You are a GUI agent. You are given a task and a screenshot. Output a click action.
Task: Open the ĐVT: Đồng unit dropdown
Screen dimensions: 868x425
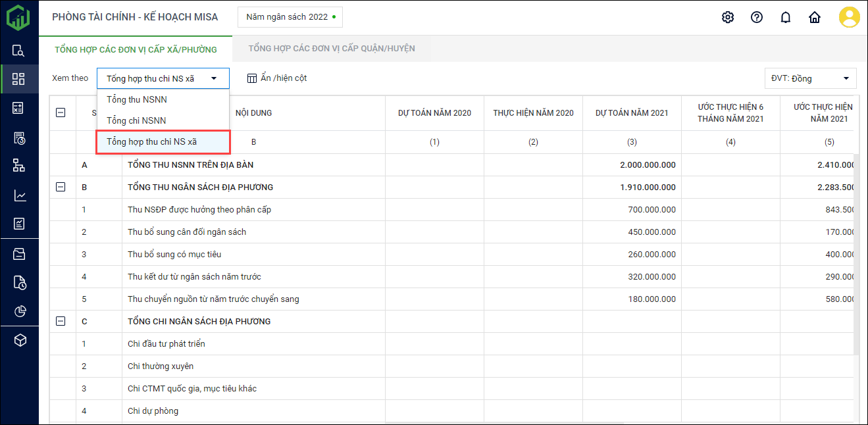click(810, 78)
